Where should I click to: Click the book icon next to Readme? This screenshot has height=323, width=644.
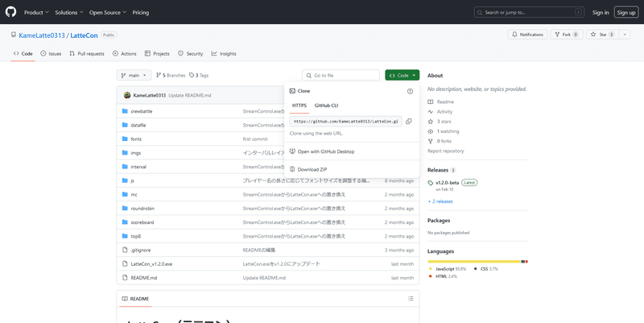click(x=431, y=102)
